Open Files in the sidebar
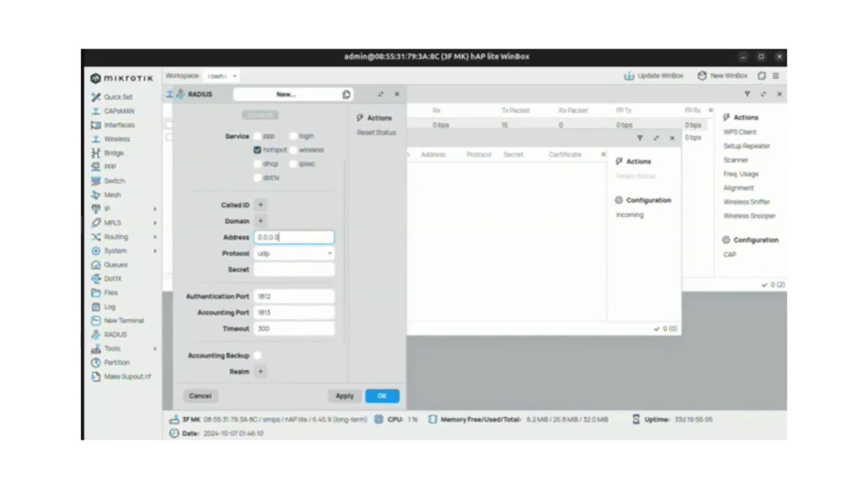Viewport: 868px width, 489px height. 105,293
